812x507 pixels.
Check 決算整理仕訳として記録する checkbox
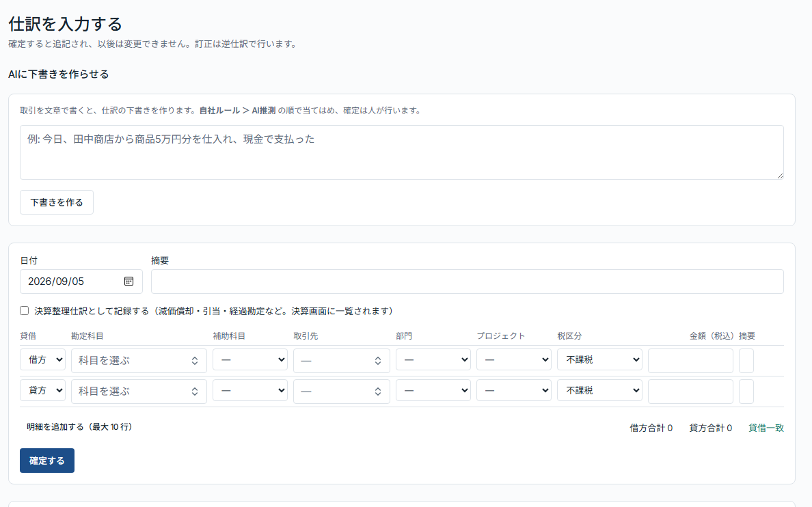(25, 311)
